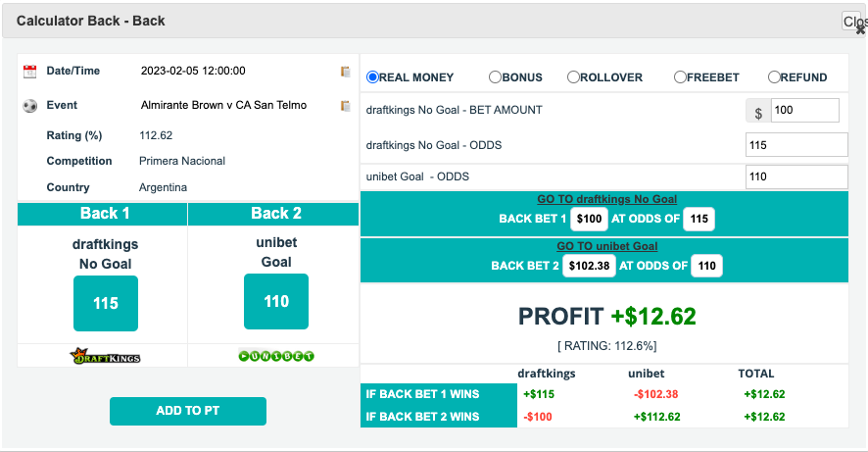This screenshot has width=868, height=452.
Task: Copy the event name using the clipboard icon
Action: (x=346, y=105)
